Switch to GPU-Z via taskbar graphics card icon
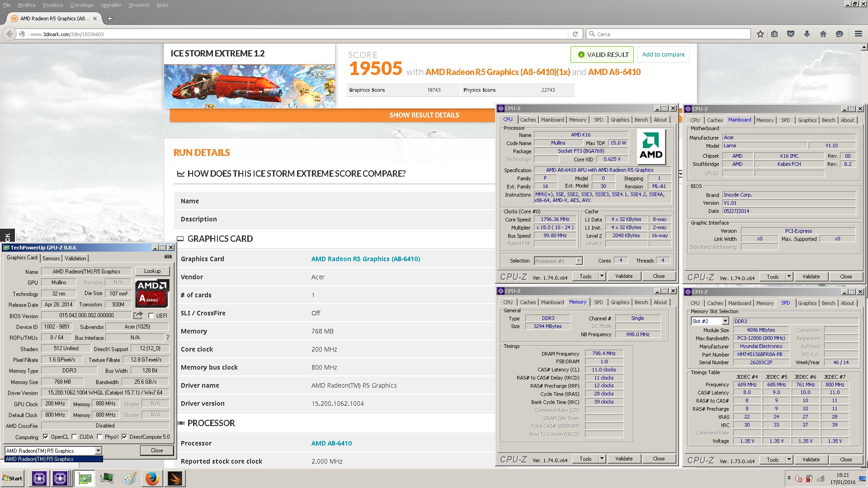Image resolution: width=868 pixels, height=488 pixels. point(85,478)
